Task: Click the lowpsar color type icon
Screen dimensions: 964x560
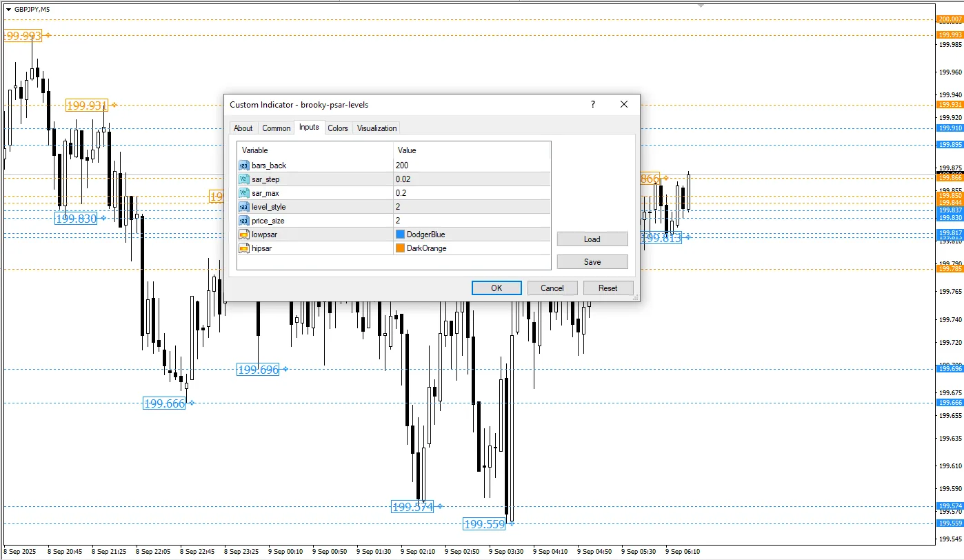Action: coord(244,234)
